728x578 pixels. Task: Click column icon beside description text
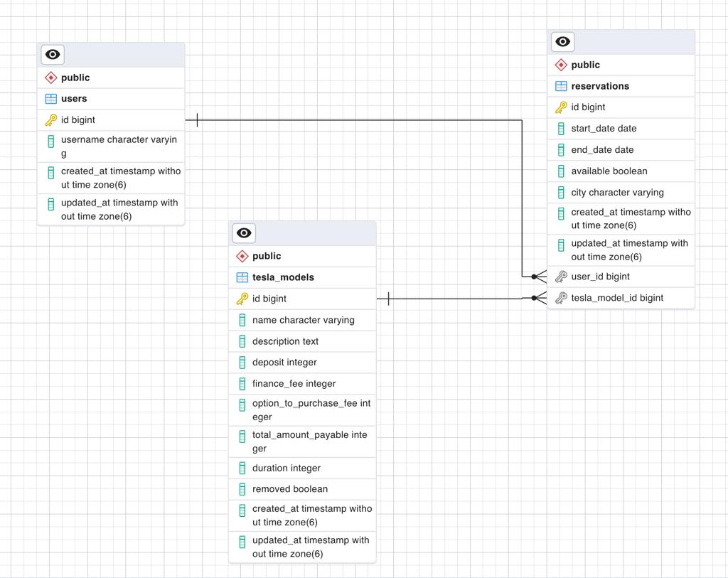click(242, 341)
